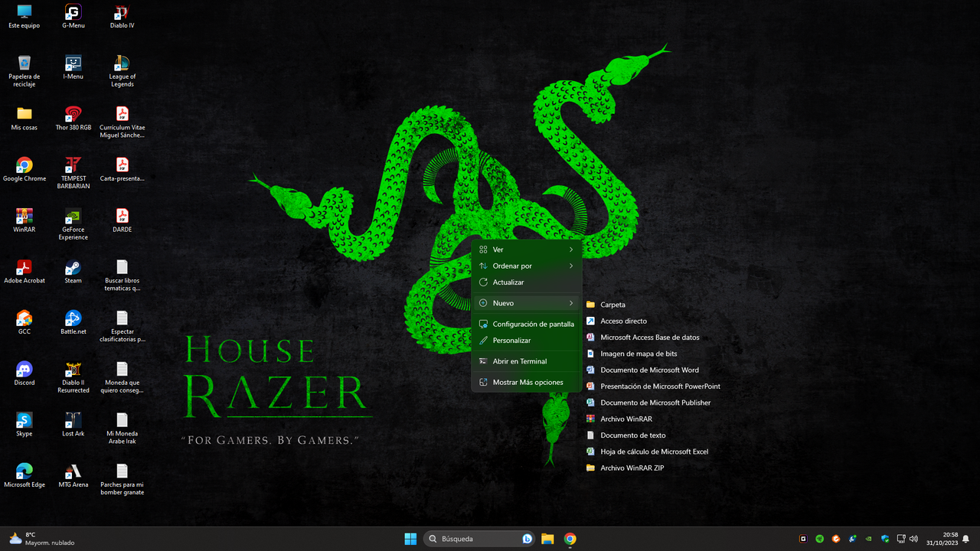Viewport: 980px width, 551px height.
Task: Expand the Ver submenu
Action: click(527, 249)
